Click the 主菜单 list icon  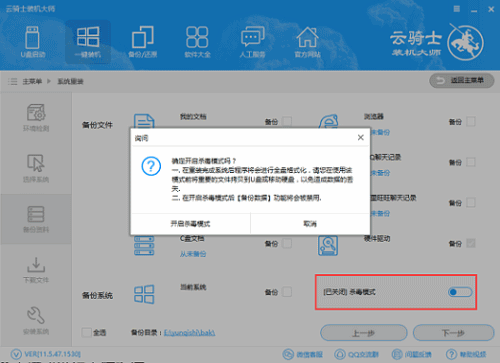(13, 81)
